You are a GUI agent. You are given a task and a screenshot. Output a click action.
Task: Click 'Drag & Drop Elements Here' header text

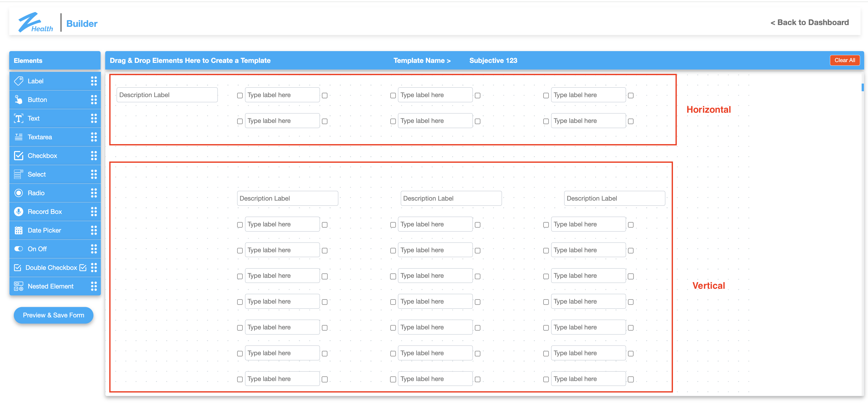pos(190,60)
